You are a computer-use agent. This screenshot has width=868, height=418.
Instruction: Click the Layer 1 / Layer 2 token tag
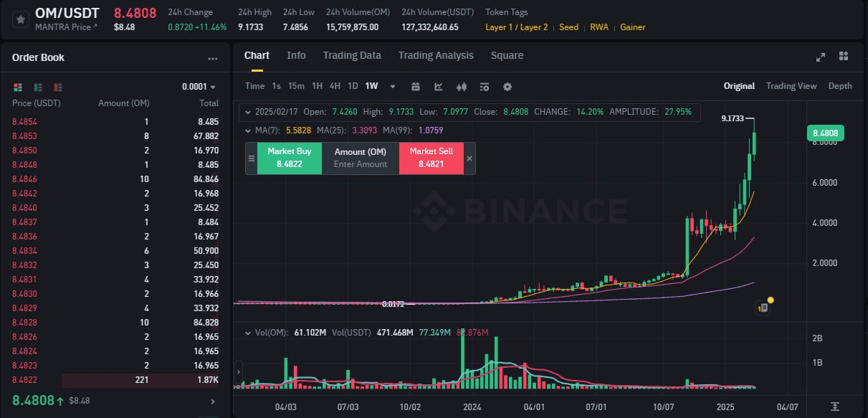pos(516,27)
